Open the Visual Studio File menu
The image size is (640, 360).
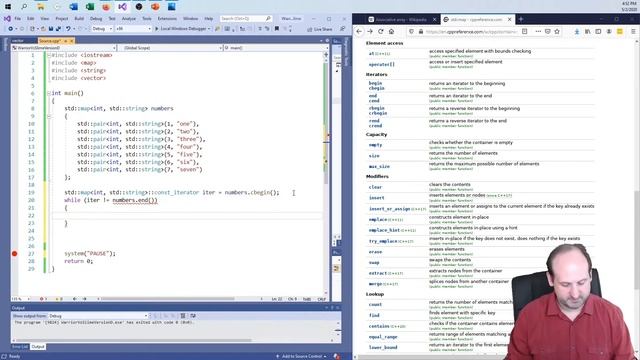pyautogui.click(x=18, y=19)
